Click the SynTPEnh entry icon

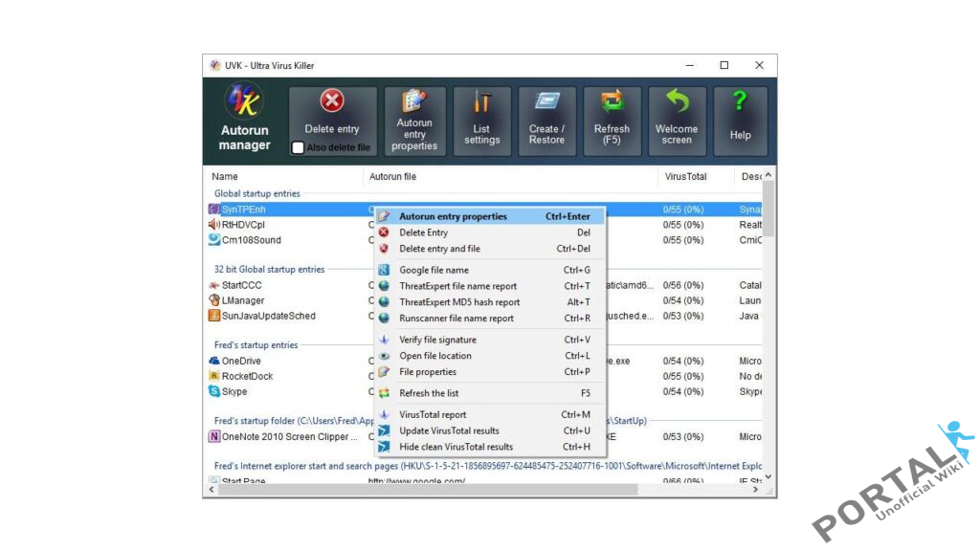pos(213,209)
